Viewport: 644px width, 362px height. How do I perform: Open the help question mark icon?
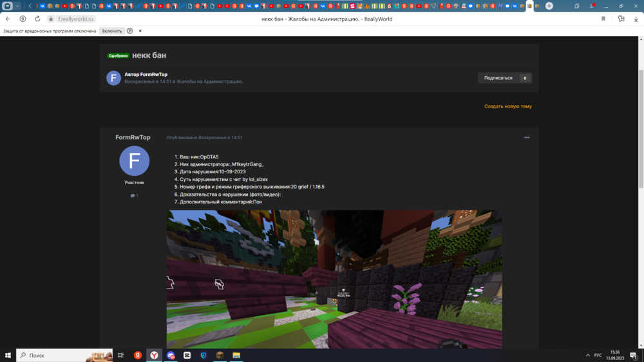point(130,31)
